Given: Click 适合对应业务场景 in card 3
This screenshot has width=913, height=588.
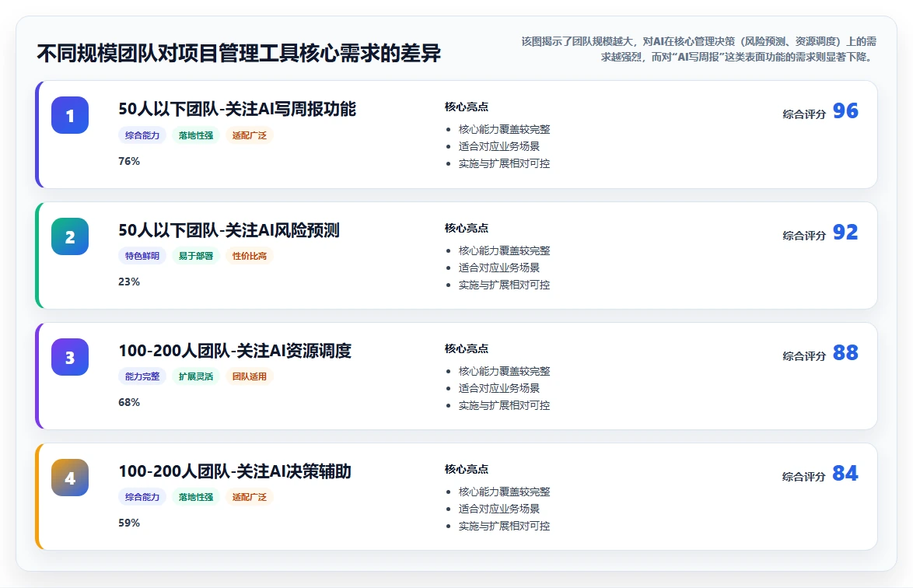Looking at the screenshot, I should (499, 388).
